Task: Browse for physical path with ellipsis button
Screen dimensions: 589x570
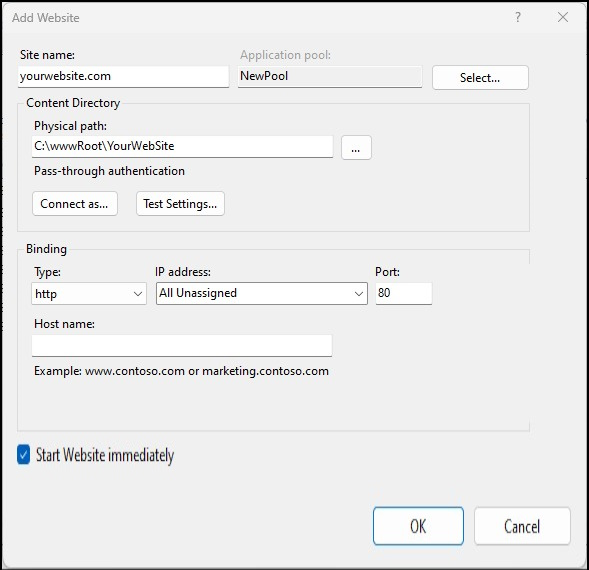Action: (x=356, y=148)
